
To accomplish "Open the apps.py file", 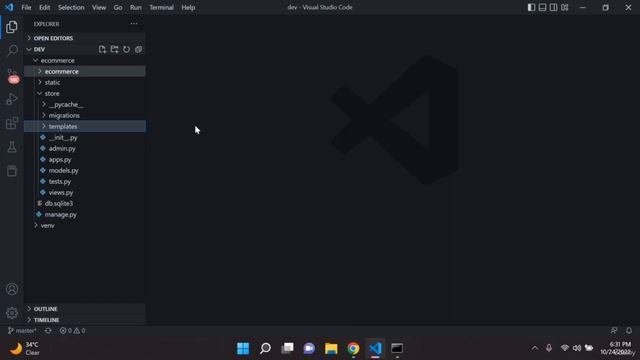I will pos(85,160).
